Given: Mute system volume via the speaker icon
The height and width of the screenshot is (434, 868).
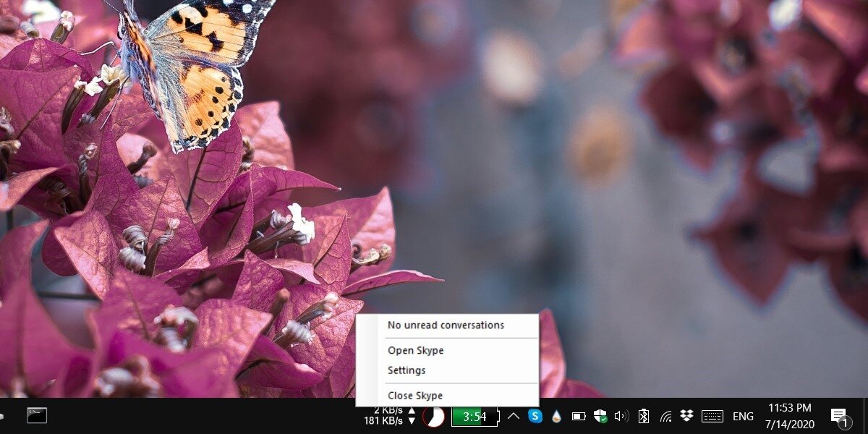Looking at the screenshot, I should click(x=621, y=416).
